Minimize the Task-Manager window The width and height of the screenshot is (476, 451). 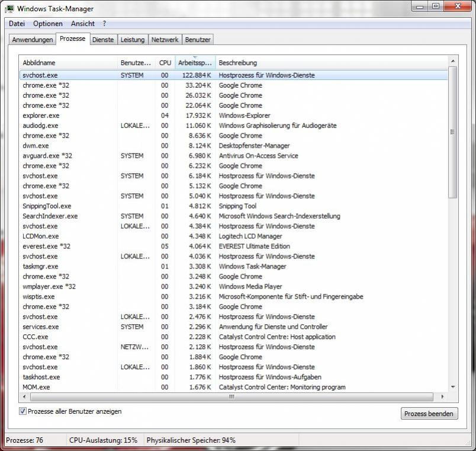coord(420,7)
